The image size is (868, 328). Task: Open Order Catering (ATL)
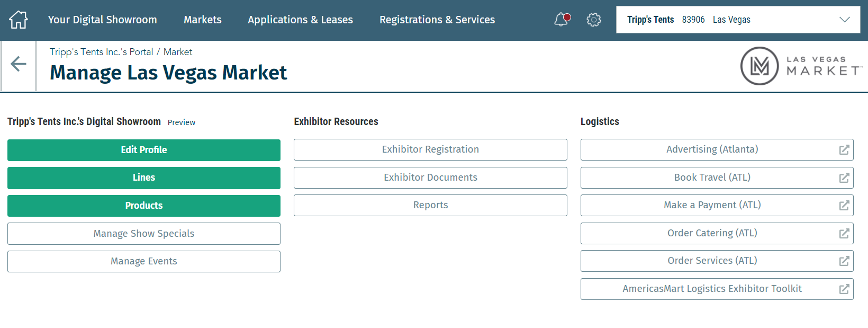717,233
